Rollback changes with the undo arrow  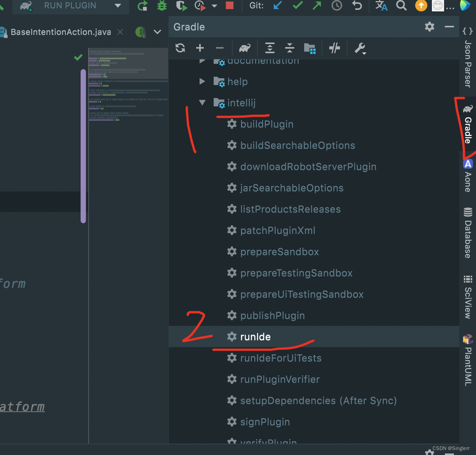coord(357,5)
